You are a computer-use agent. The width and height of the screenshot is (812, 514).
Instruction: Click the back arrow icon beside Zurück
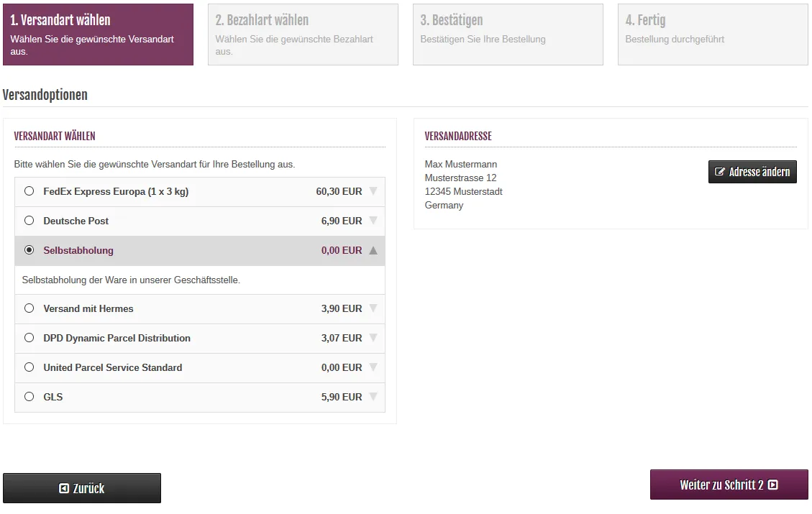pos(64,488)
